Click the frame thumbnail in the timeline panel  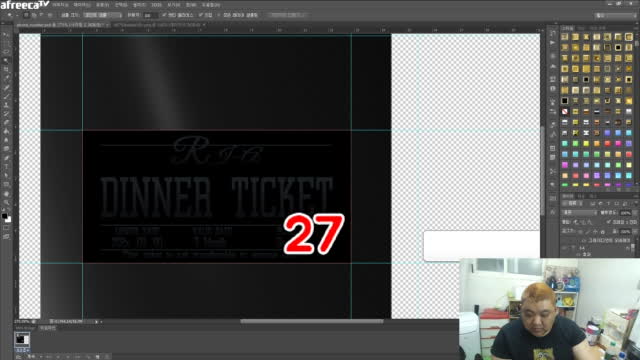click(22, 339)
